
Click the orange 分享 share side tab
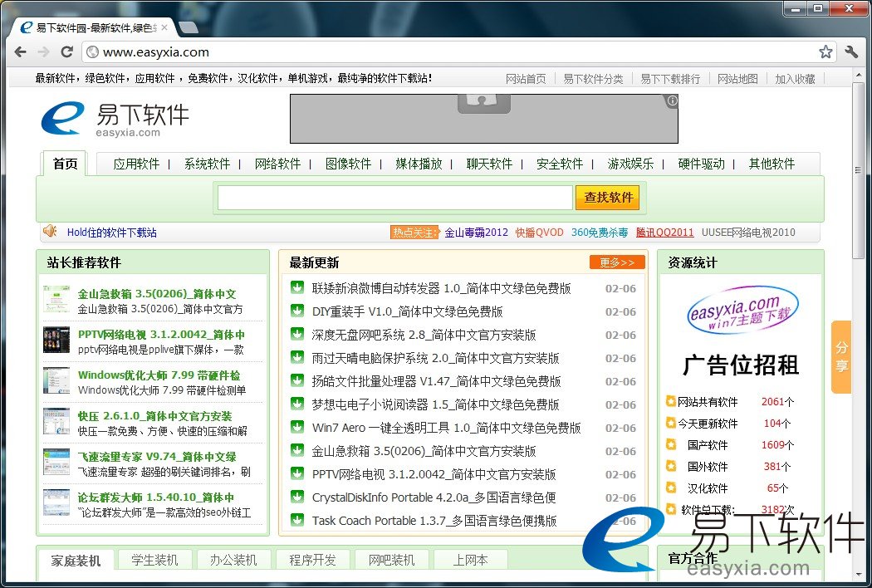tap(841, 356)
